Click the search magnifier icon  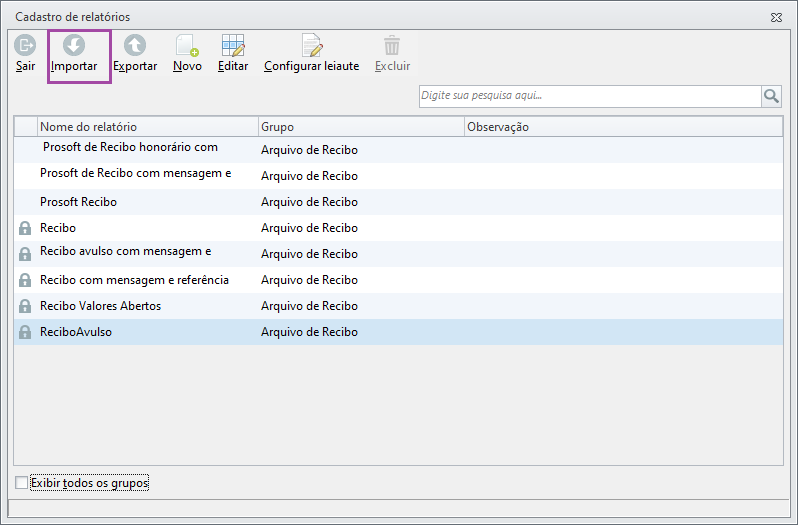click(x=771, y=96)
